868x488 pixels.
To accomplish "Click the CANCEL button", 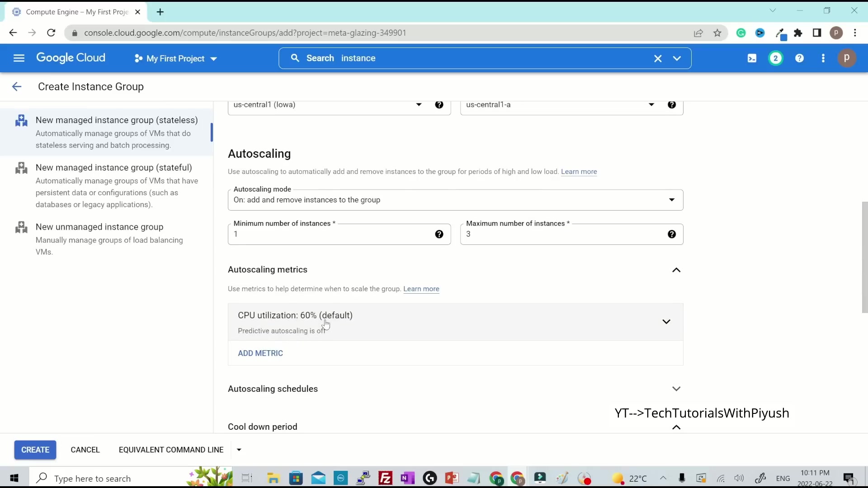I will coord(85,450).
